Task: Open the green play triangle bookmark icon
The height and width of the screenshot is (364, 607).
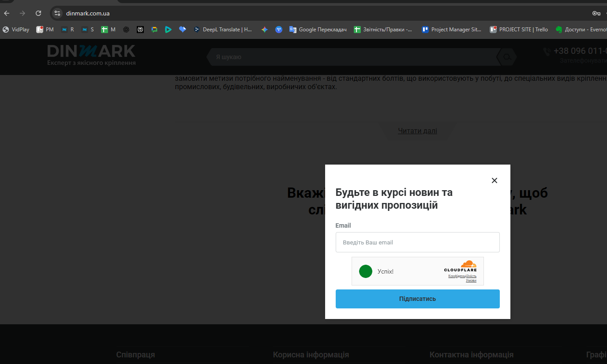Action: click(168, 30)
